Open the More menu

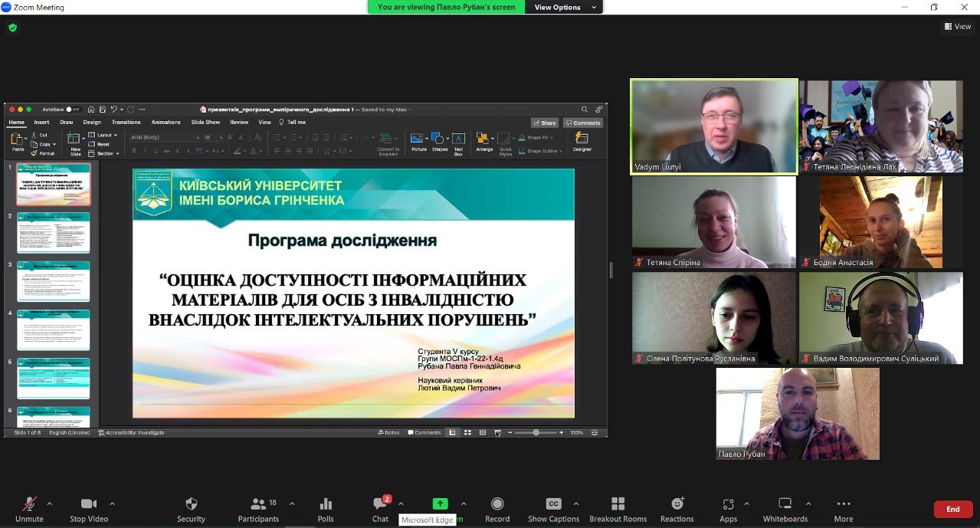844,508
